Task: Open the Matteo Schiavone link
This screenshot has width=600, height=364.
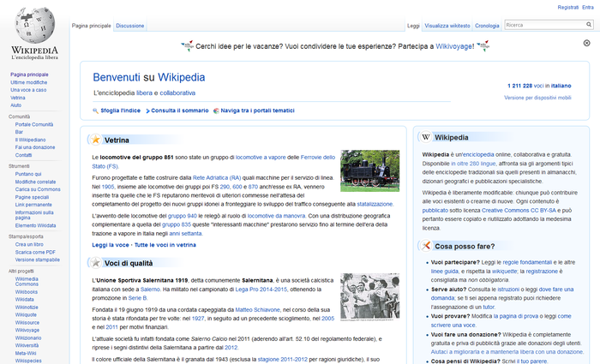Action: (257, 310)
